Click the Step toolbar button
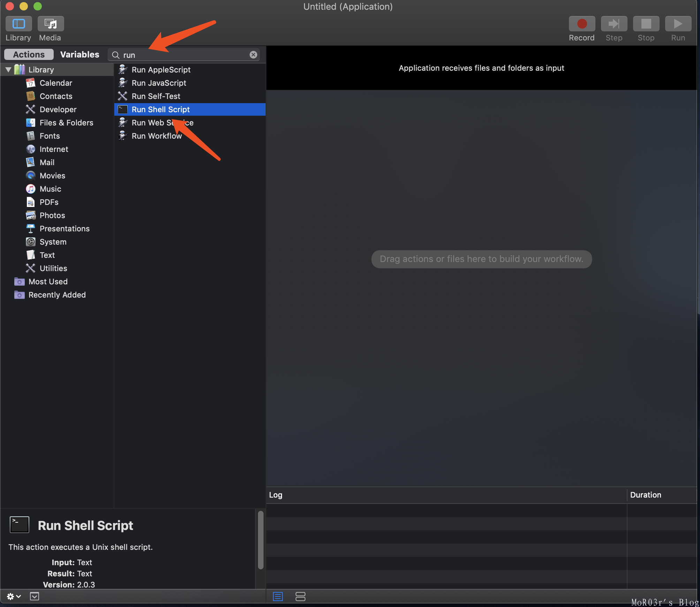The image size is (700, 607). point(614,24)
